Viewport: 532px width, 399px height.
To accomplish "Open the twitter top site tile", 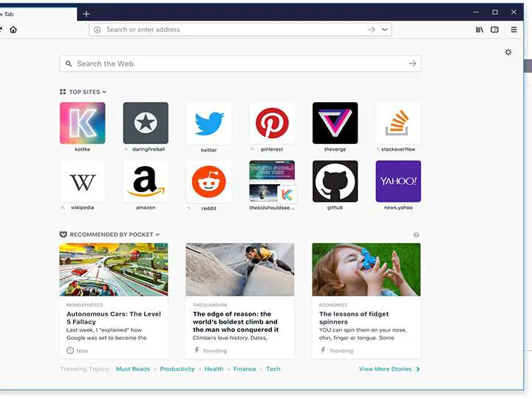I will 208,123.
